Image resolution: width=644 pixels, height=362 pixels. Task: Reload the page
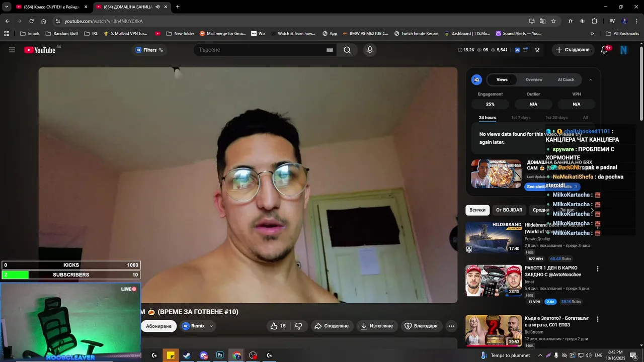click(31, 21)
